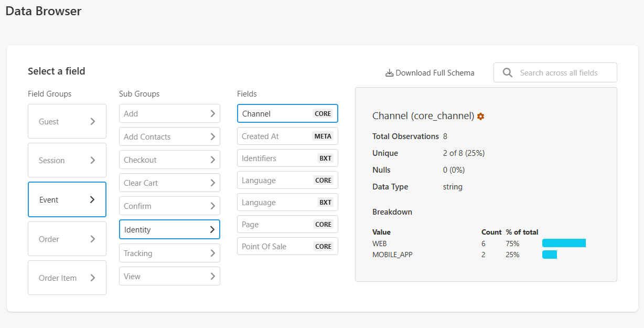Select the Language field tagged BXT

(x=287, y=202)
